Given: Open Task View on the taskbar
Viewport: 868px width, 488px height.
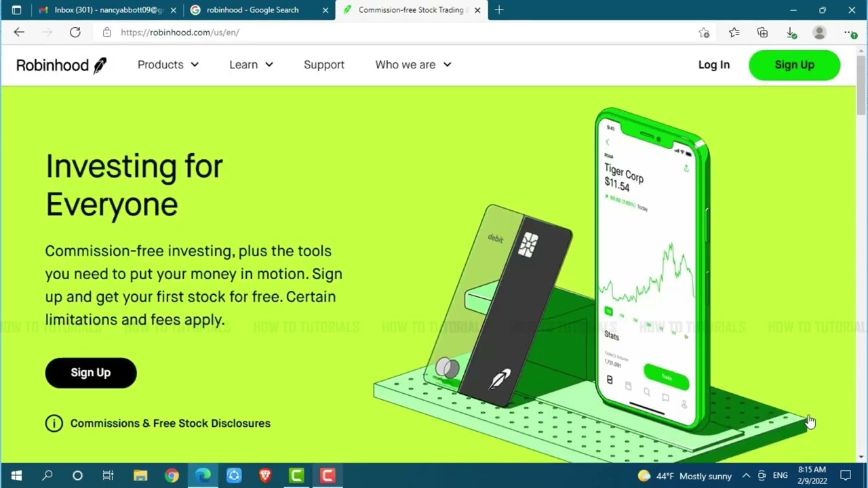Looking at the screenshot, I should 108,476.
